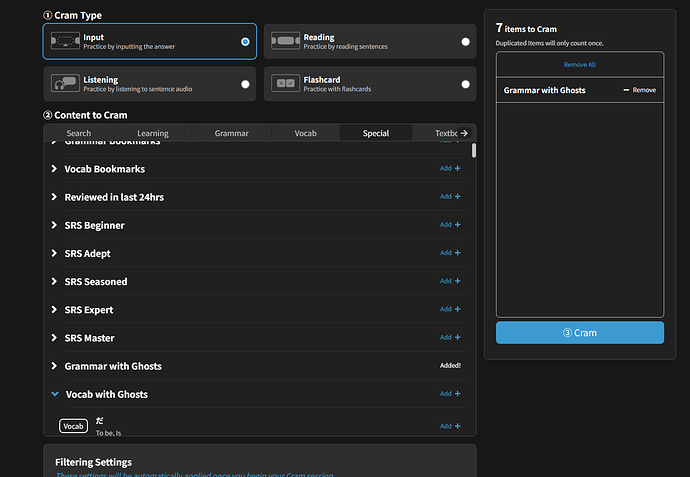Add Vocab with Ghosts to cram
Viewport: 690px width, 477px height.
450,393
